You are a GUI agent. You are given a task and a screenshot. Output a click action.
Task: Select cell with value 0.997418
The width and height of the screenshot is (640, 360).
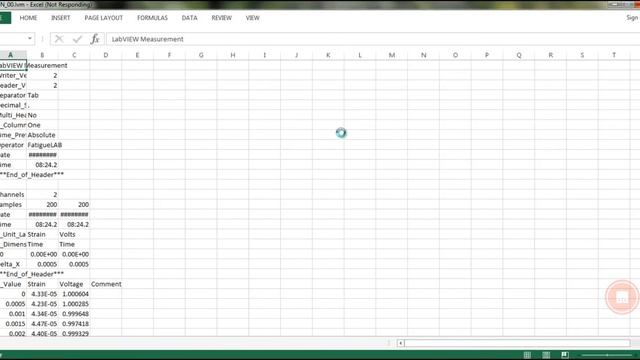click(x=74, y=324)
